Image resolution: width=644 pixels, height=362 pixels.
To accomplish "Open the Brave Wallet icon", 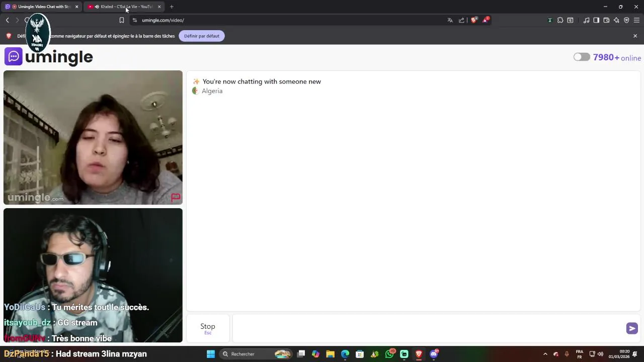I will click(606, 20).
